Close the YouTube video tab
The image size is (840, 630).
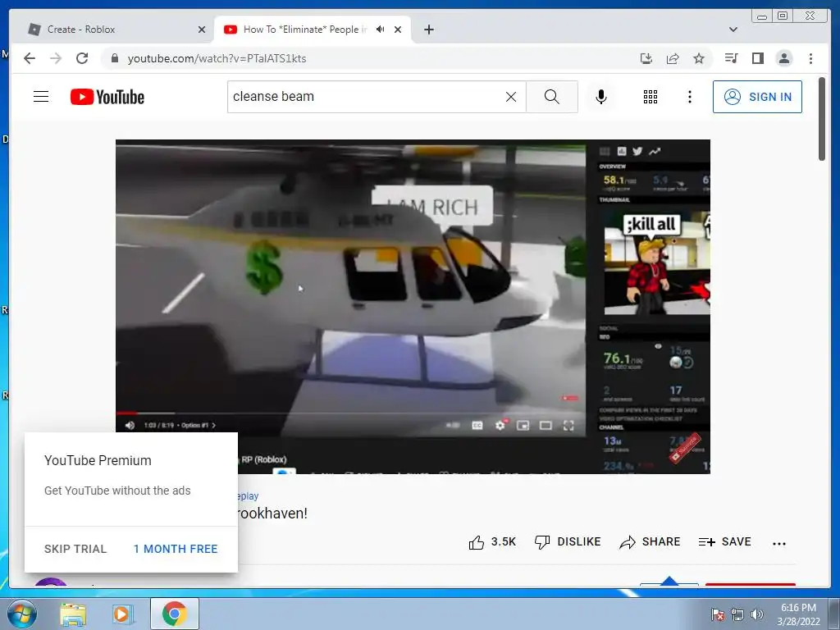click(x=398, y=30)
